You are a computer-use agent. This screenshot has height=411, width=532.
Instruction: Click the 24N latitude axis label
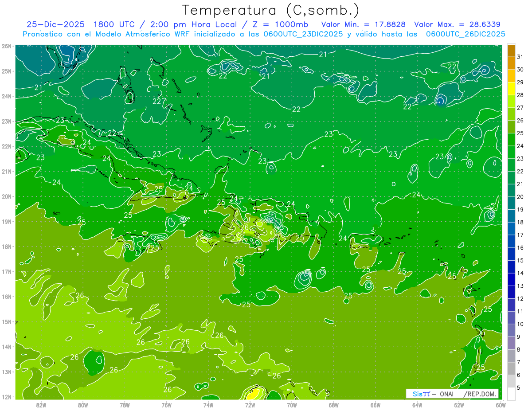[x=7, y=96]
